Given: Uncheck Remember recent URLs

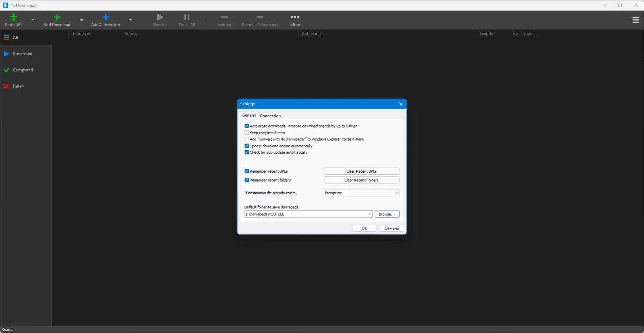Looking at the screenshot, I should pyautogui.click(x=247, y=171).
